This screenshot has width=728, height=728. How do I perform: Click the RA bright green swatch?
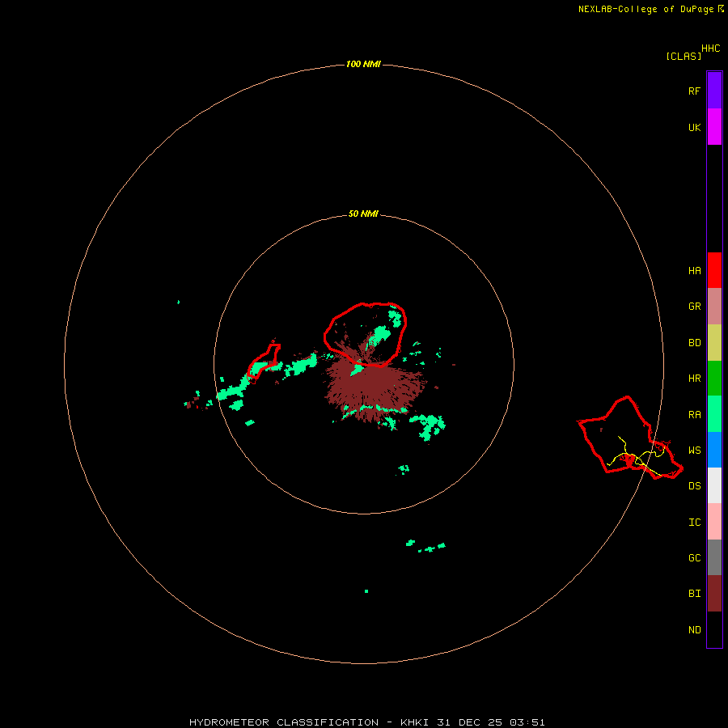pos(714,414)
